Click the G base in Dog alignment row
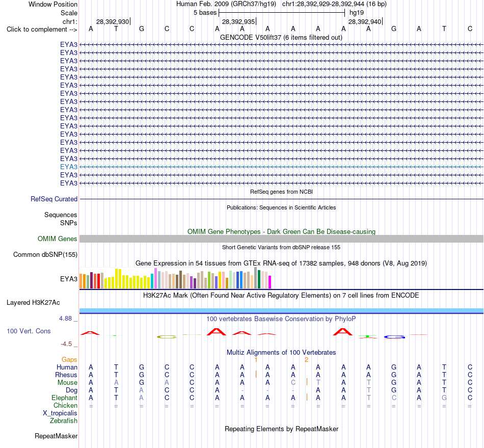This screenshot has height=448, width=484. [393, 390]
